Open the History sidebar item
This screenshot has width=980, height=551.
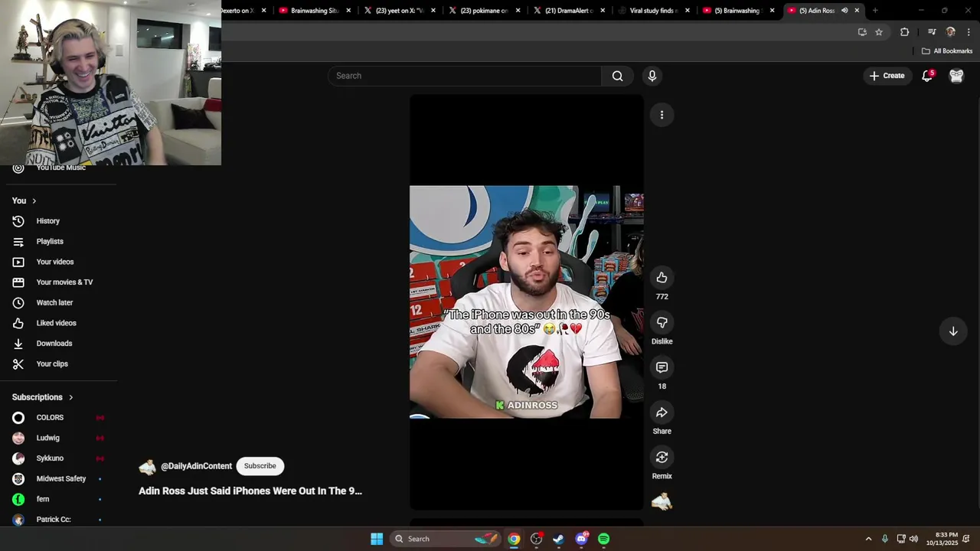(x=58, y=221)
